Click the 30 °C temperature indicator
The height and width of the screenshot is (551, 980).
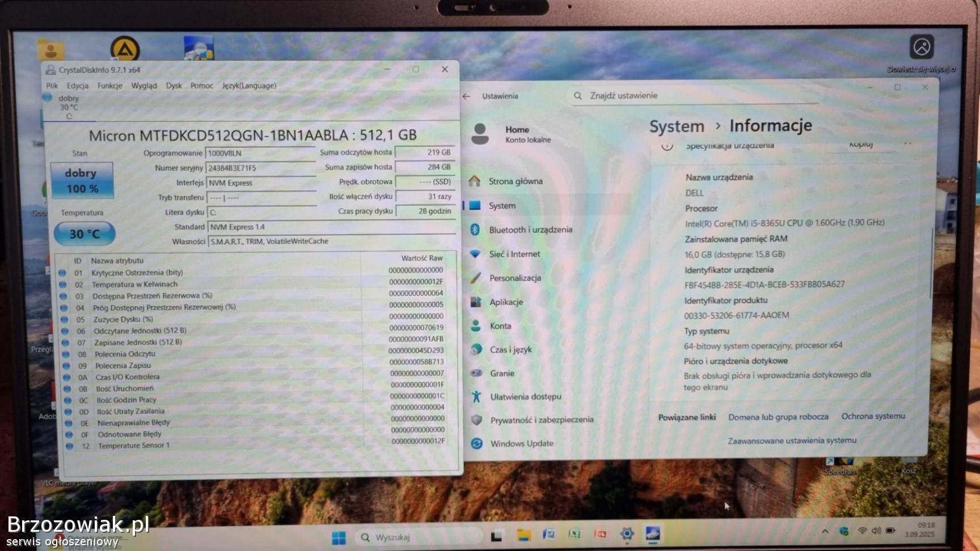(x=85, y=234)
